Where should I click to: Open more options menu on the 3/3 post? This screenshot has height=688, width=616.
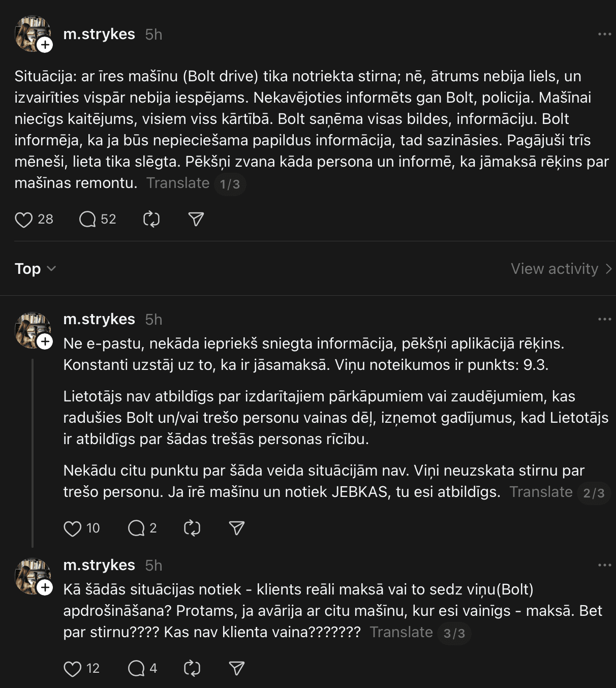(x=604, y=565)
